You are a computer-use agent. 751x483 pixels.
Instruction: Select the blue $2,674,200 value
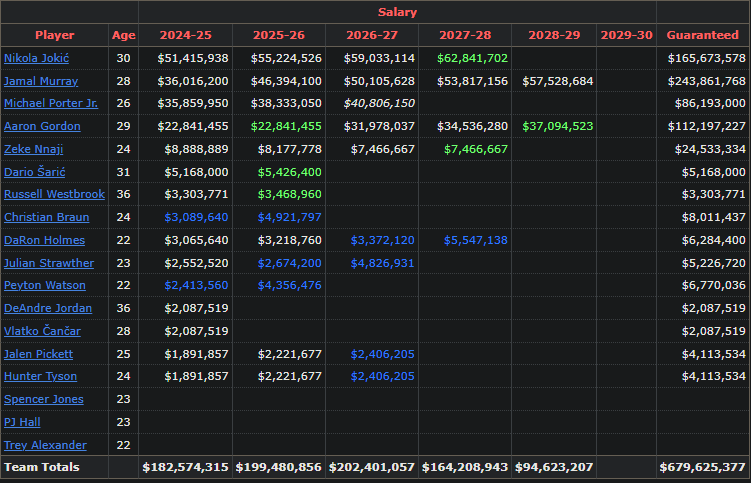290,263
